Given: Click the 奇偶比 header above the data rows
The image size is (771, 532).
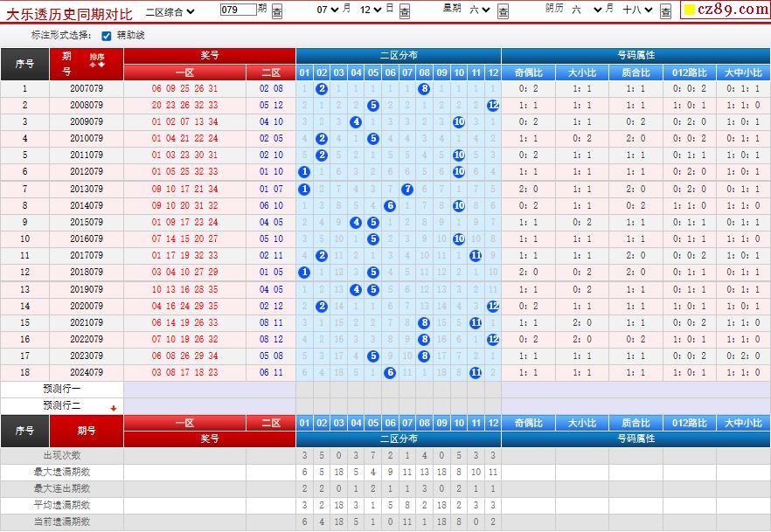Looking at the screenshot, I should click(529, 73).
